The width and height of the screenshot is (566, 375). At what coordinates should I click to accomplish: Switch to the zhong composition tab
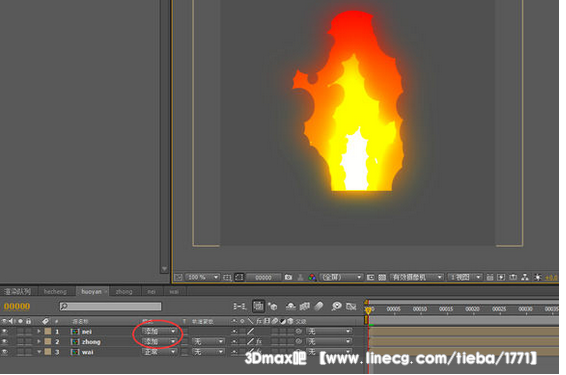124,291
